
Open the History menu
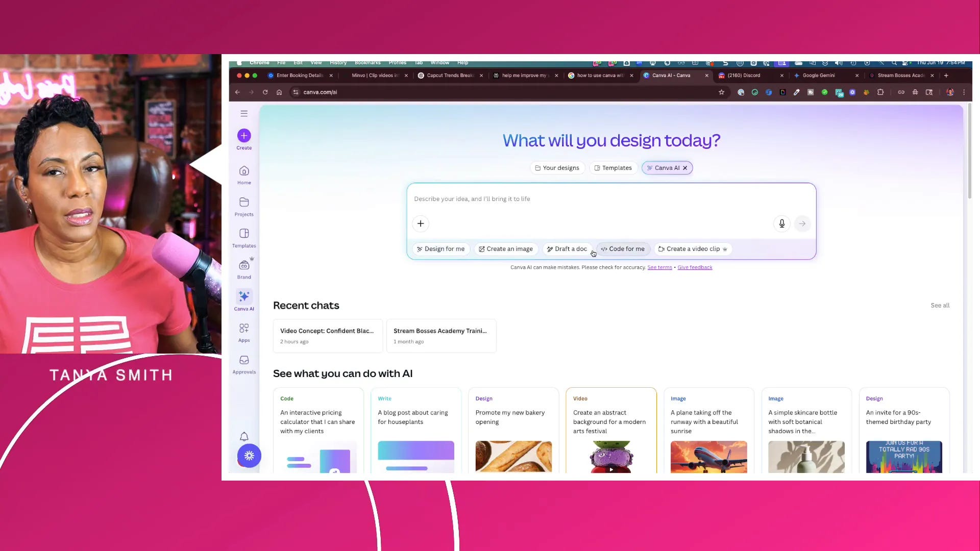[x=338, y=63]
